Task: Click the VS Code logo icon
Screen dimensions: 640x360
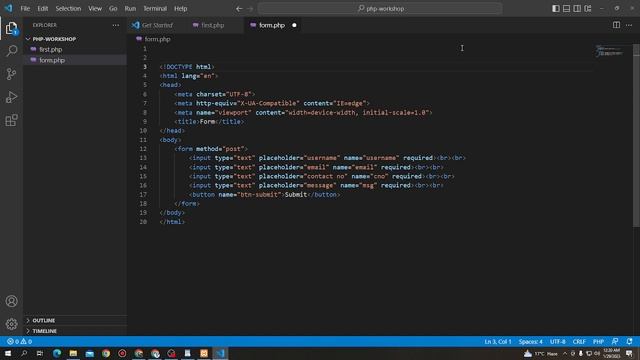Action: pyautogui.click(x=9, y=8)
